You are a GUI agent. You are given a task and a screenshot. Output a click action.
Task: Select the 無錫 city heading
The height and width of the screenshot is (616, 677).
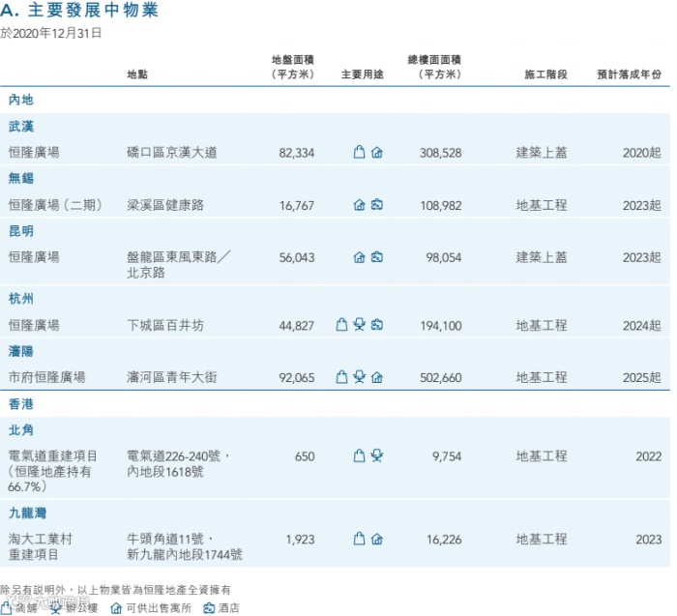(x=21, y=178)
